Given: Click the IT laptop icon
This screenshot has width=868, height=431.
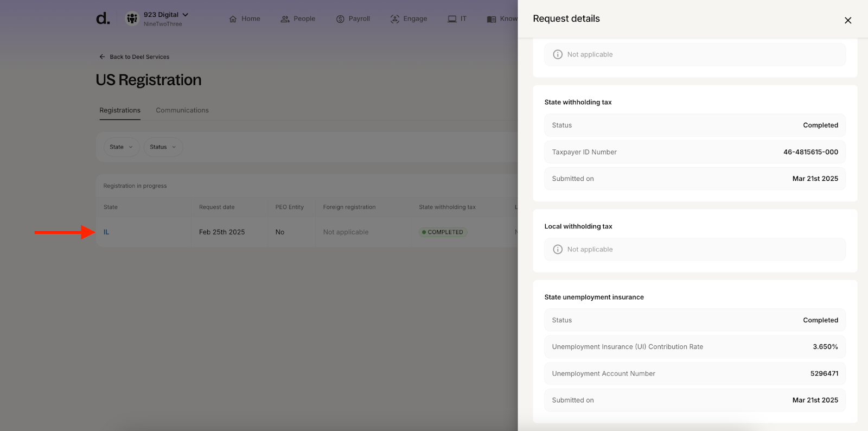Looking at the screenshot, I should pyautogui.click(x=452, y=19).
